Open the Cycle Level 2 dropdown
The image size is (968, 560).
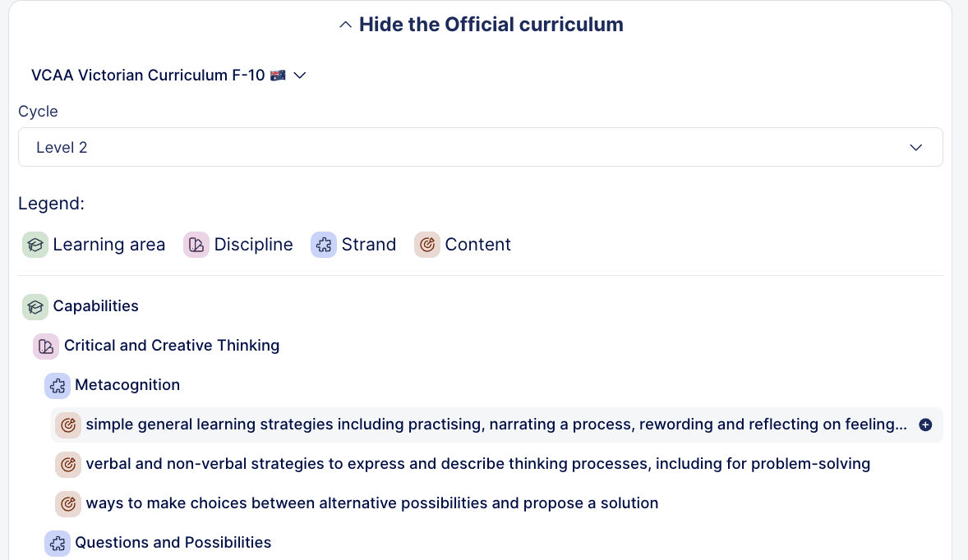point(480,148)
